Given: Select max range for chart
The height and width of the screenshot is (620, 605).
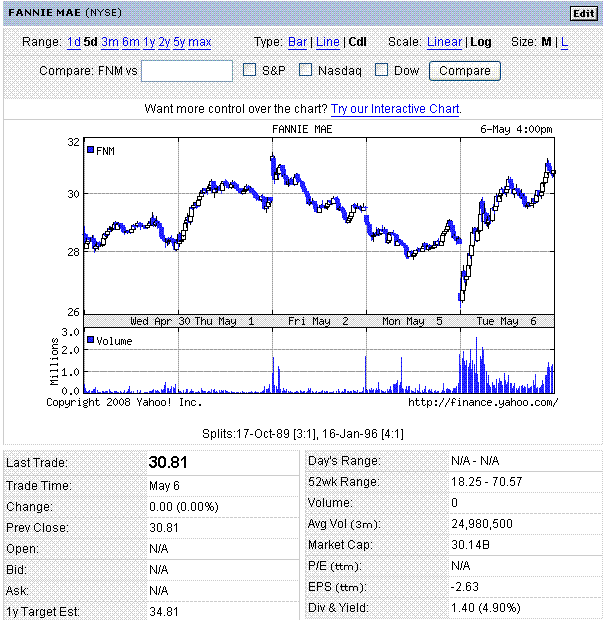Looking at the screenshot, I should coord(199,42).
